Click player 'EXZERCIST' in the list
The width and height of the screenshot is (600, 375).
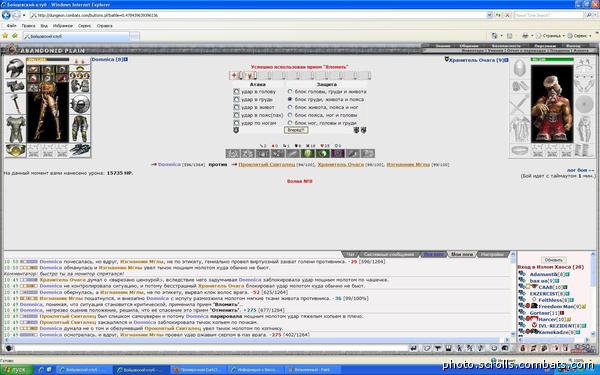[x=545, y=293]
